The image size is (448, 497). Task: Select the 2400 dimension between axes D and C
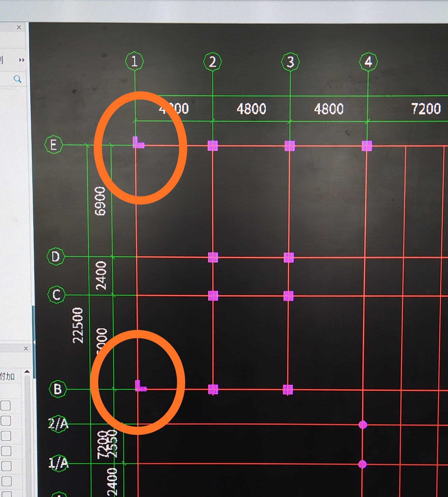(x=101, y=275)
